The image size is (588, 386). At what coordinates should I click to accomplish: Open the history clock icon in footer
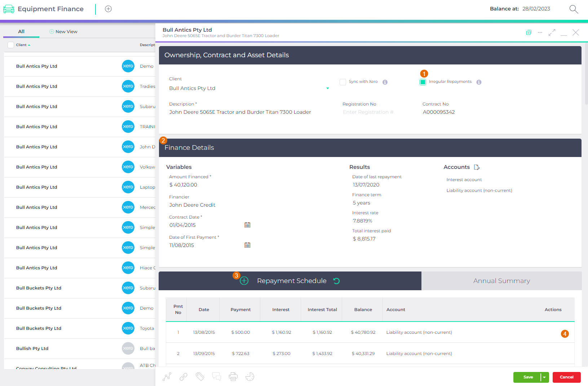[250, 377]
